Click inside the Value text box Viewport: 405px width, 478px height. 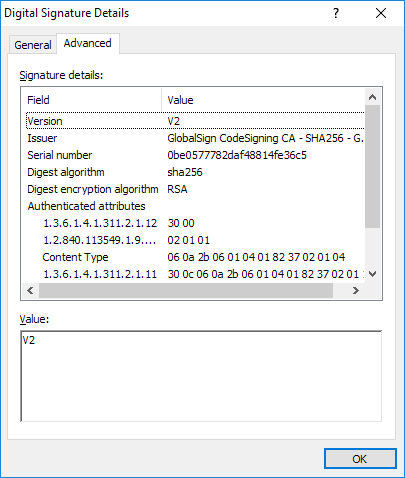201,376
